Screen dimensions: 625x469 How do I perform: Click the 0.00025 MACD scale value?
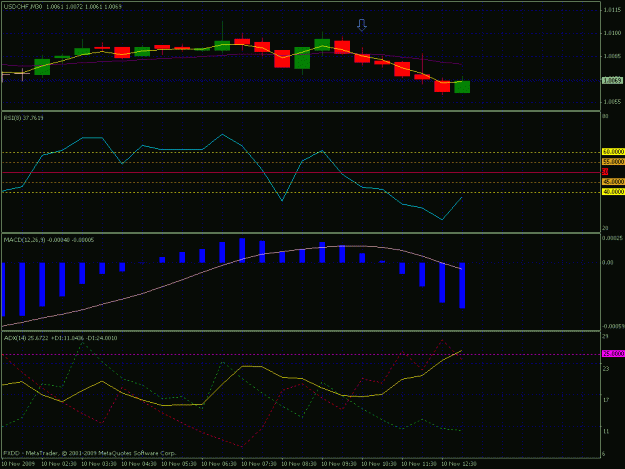(612, 238)
